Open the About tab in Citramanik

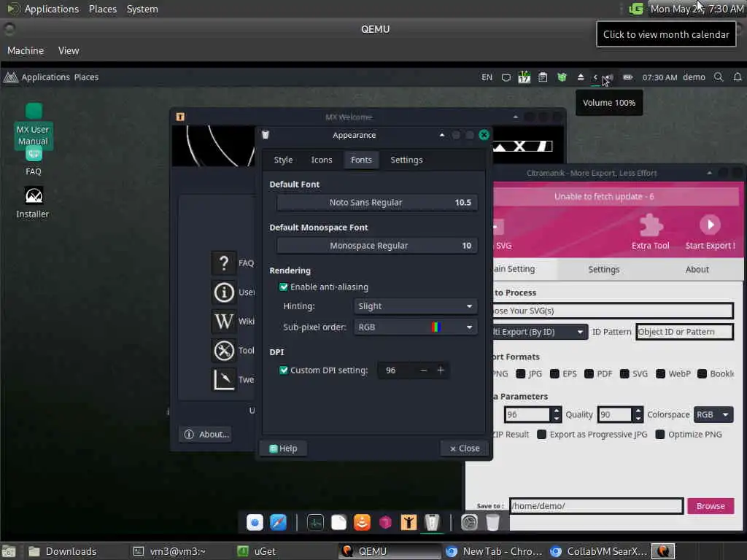coord(697,270)
